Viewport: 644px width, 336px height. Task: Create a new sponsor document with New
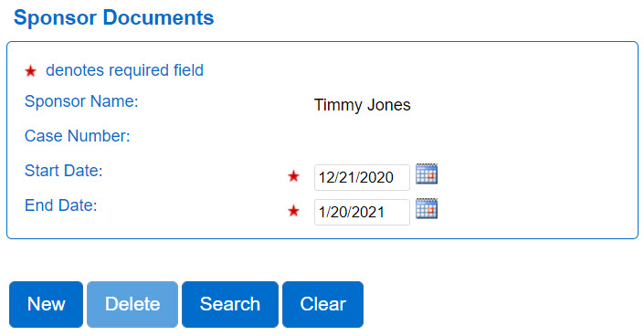click(46, 304)
